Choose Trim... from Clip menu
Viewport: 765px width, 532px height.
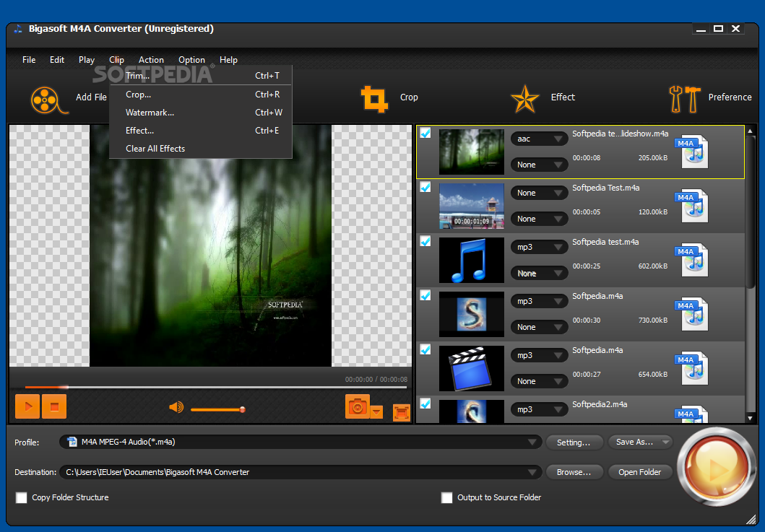click(x=201, y=76)
